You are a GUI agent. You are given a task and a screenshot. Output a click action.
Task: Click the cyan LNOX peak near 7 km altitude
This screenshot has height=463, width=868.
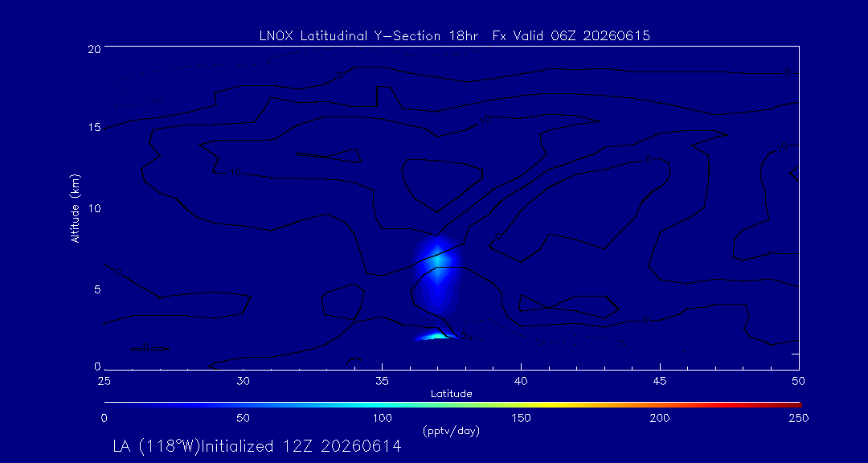437,260
